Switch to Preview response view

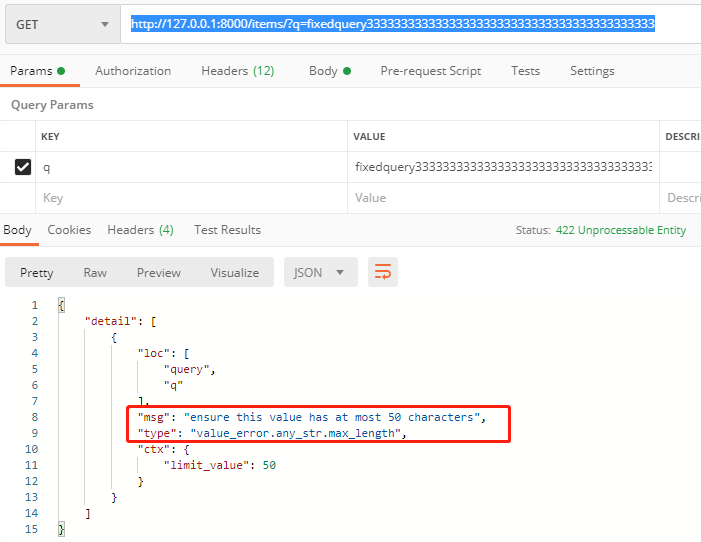pos(159,272)
